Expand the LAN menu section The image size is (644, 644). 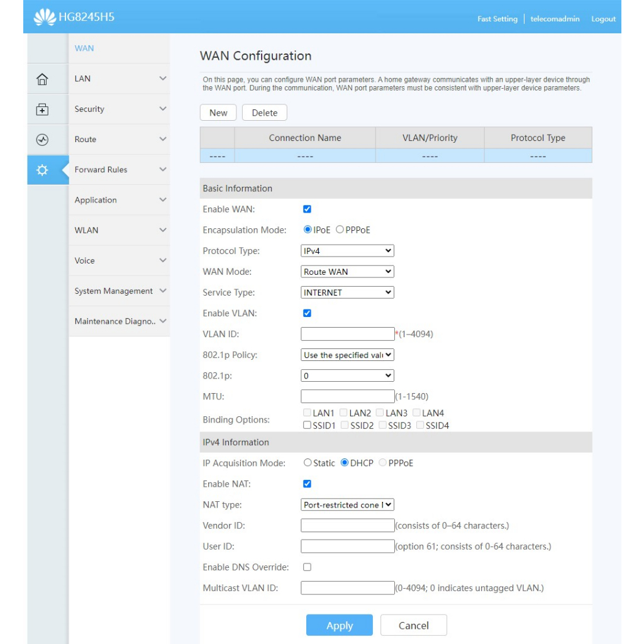[119, 79]
